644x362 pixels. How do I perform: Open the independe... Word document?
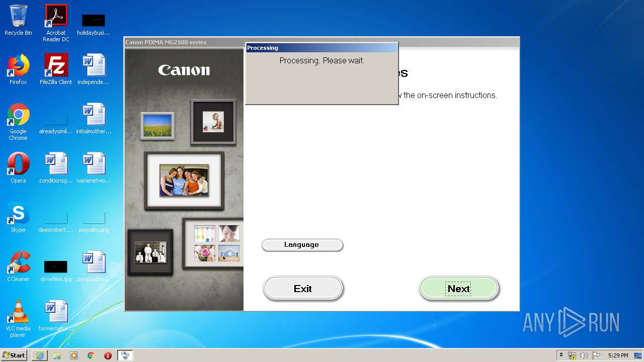pyautogui.click(x=93, y=69)
